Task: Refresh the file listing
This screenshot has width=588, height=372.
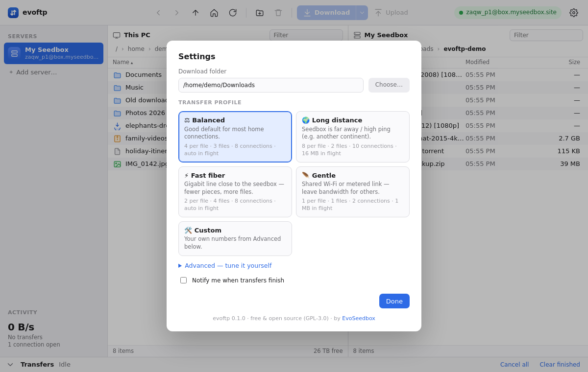Action: [x=233, y=13]
